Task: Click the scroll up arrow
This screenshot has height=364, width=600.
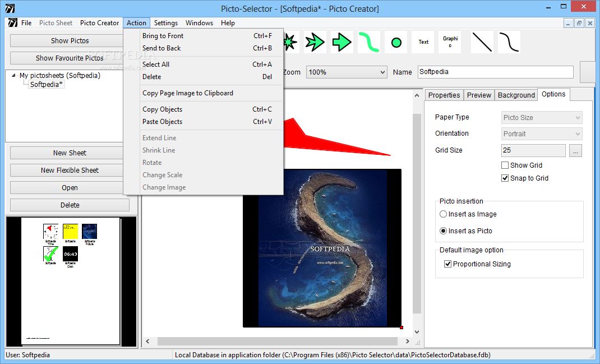Action: [x=417, y=95]
